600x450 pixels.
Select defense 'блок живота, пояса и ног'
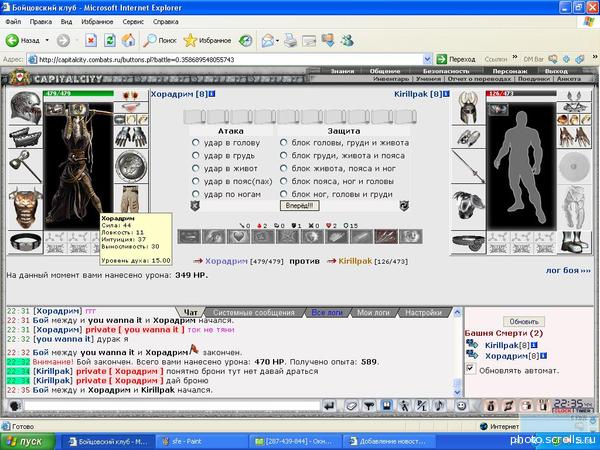(x=283, y=168)
